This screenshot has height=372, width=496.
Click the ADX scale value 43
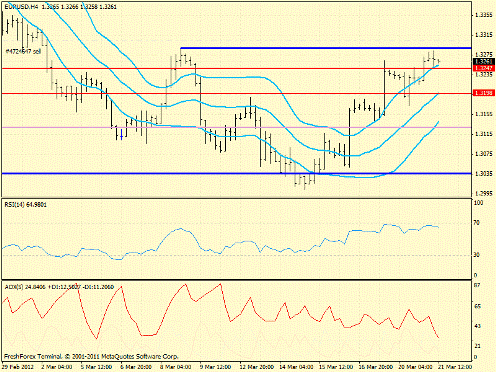[x=477, y=326]
